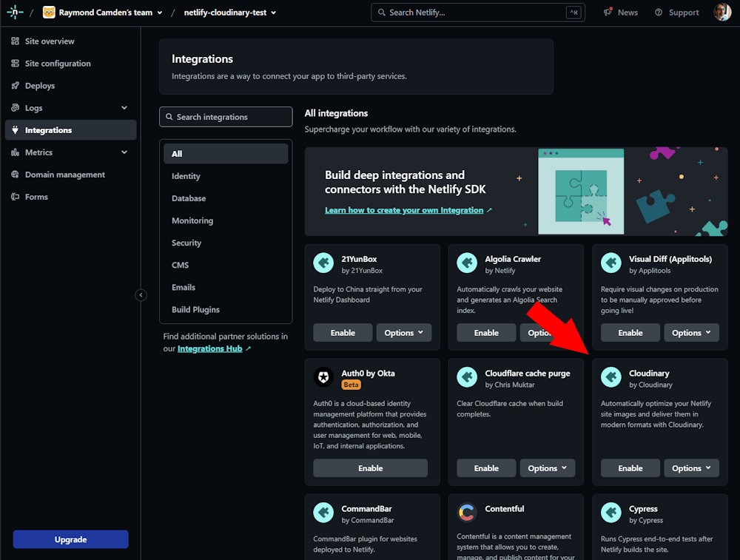Select the Deploys icon in the sidebar
This screenshot has height=560, width=740.
[15, 85]
